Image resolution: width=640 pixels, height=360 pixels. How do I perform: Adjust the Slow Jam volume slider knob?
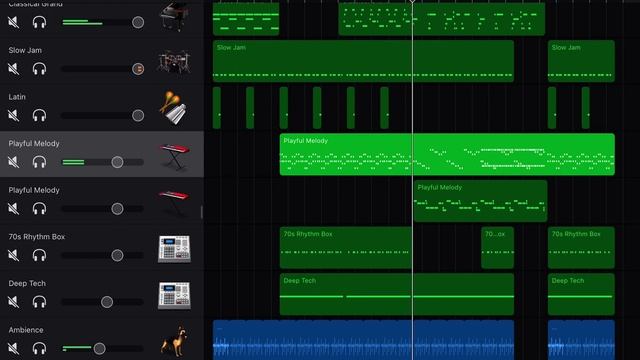coord(138,69)
